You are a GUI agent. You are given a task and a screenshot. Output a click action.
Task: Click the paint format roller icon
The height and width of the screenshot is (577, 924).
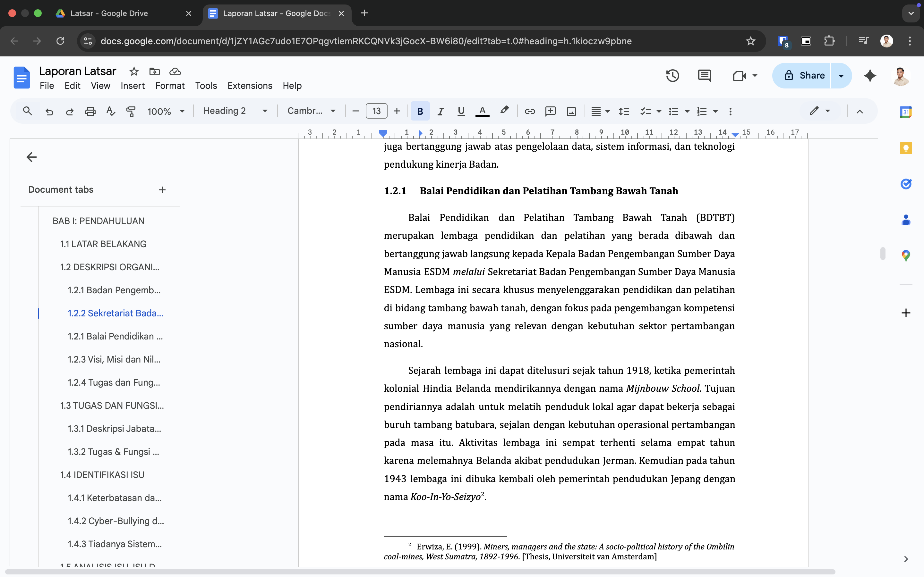131,111
